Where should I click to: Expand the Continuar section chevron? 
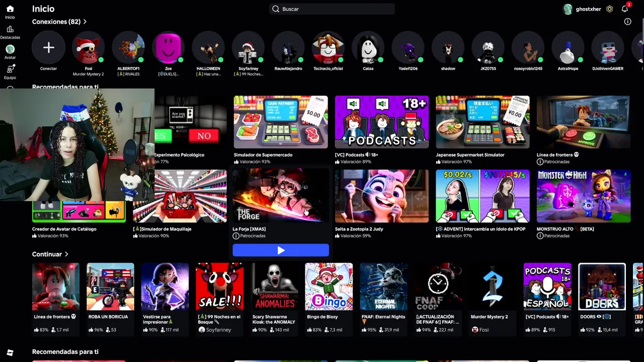(x=66, y=254)
